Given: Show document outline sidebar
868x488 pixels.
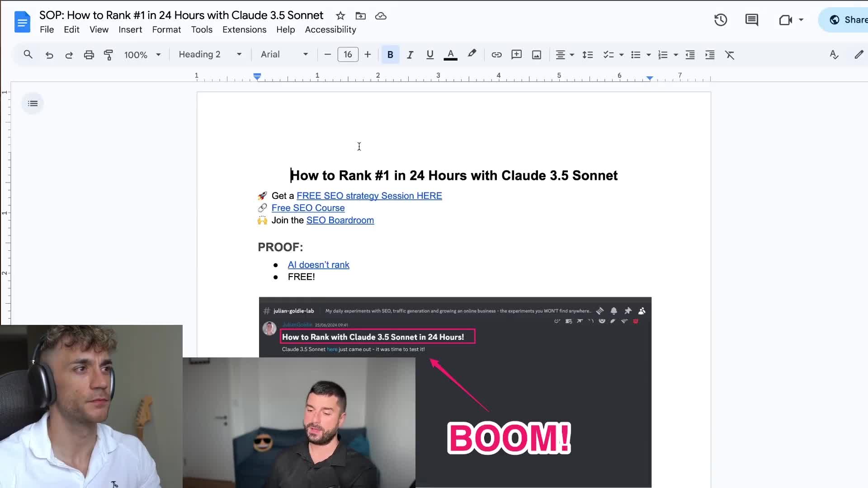Looking at the screenshot, I should [x=33, y=103].
